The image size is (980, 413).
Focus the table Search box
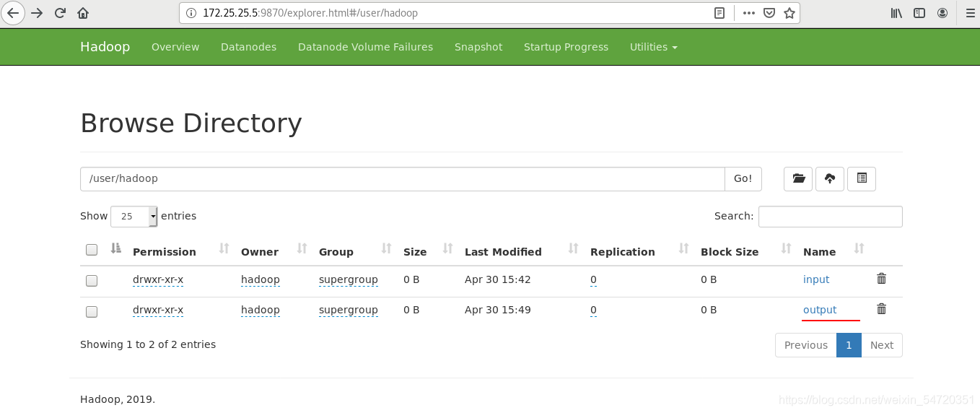[830, 217]
